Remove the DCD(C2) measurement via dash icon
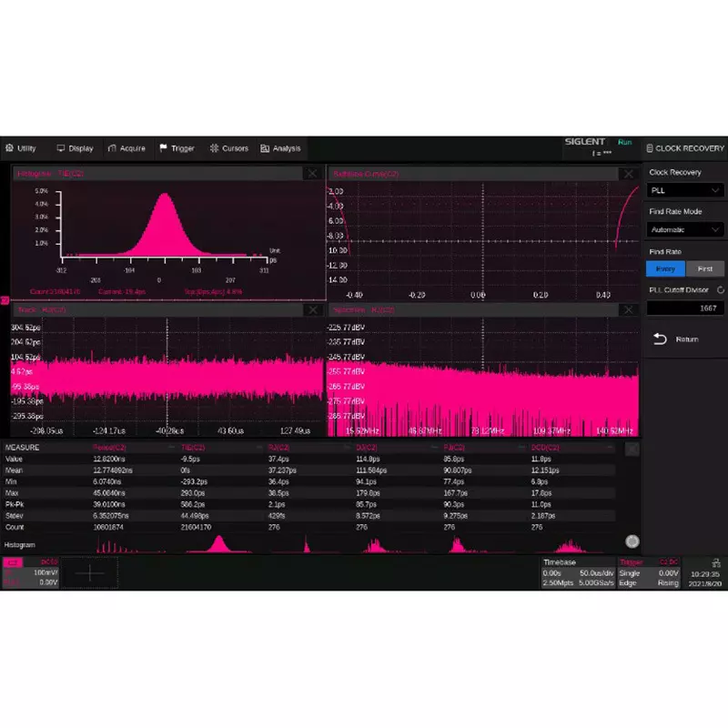This screenshot has width=728, height=728. coord(610,447)
